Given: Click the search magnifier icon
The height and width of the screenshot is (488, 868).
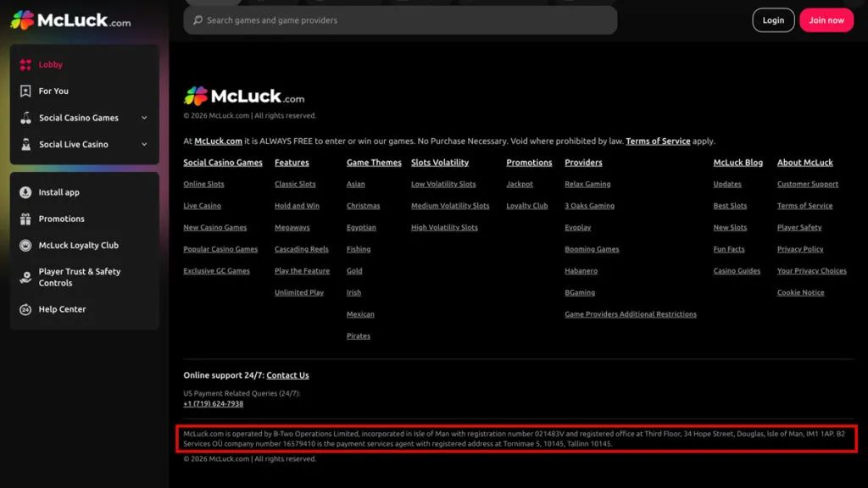Looking at the screenshot, I should point(198,20).
